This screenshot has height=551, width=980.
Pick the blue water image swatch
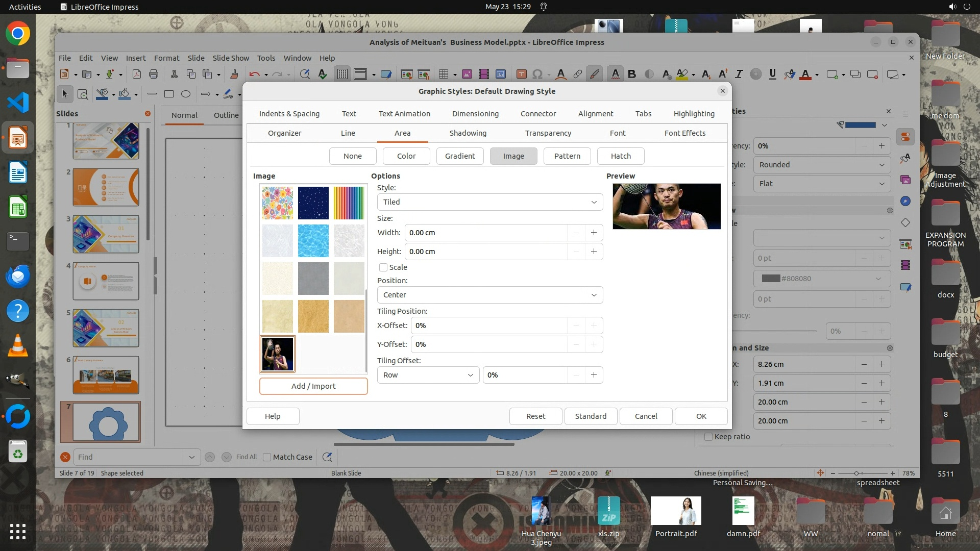[x=313, y=241]
